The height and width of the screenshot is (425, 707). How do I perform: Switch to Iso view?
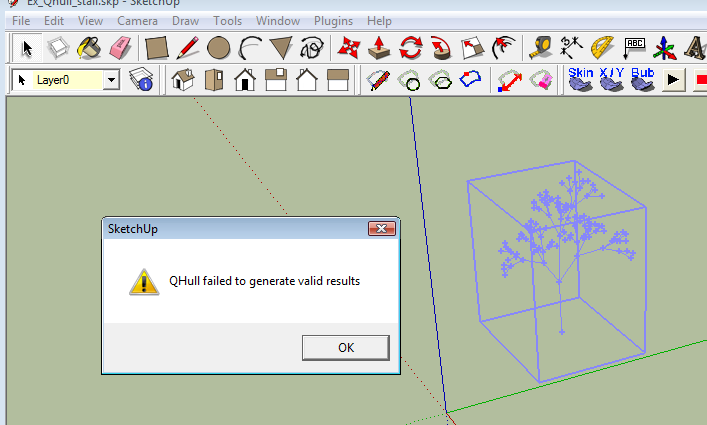tap(183, 80)
